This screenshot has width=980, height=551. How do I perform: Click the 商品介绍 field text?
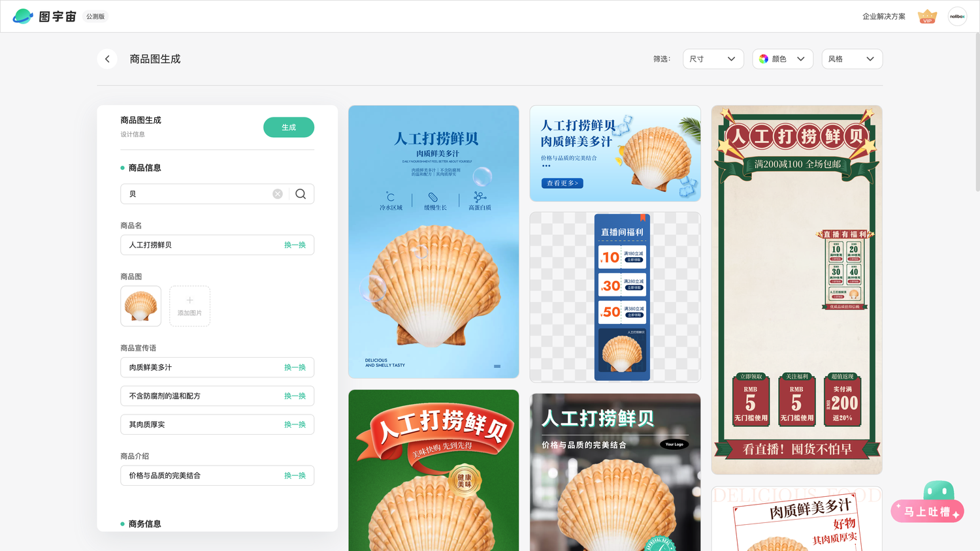click(165, 475)
